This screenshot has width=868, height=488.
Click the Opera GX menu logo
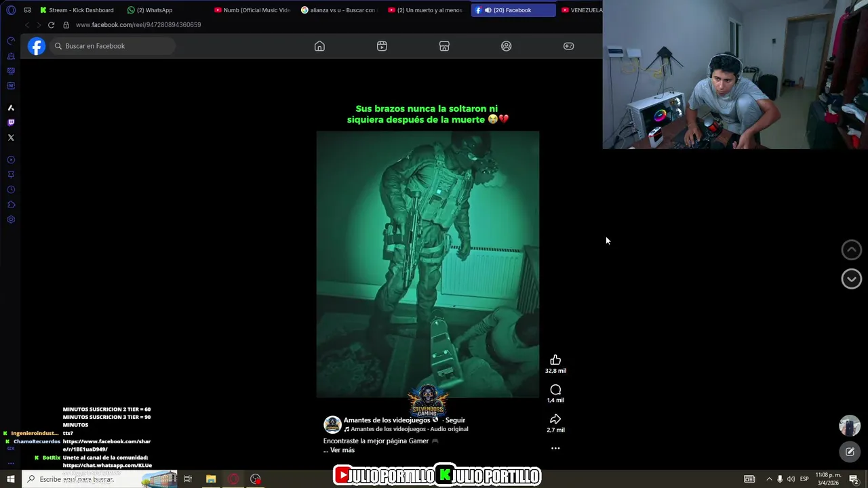click(11, 10)
